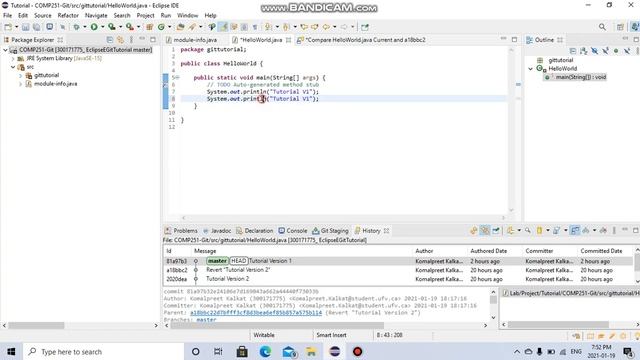Select main(String[]) method in Outline
The image size is (640, 360).
point(576,77)
